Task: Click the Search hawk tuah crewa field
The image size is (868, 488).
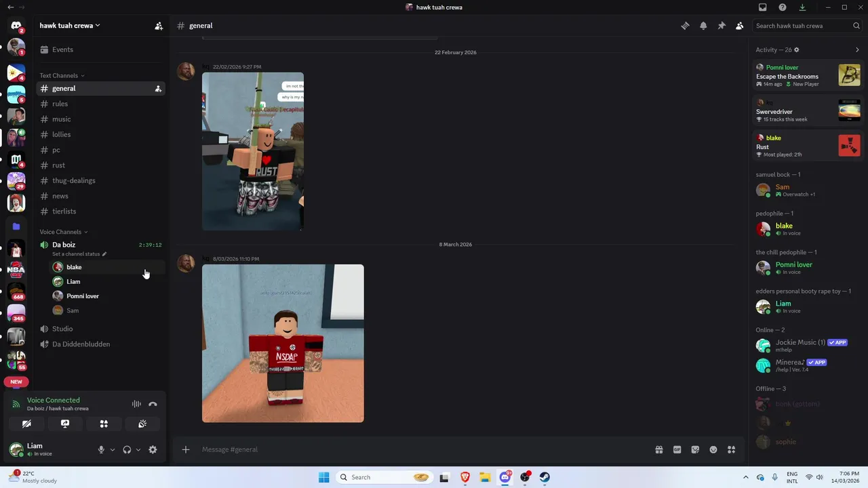Action: (807, 26)
